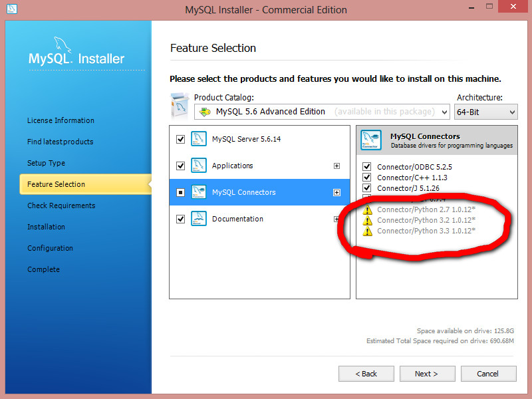This screenshot has height=399, width=532.
Task: Go to Setup Type step
Action: [x=46, y=163]
